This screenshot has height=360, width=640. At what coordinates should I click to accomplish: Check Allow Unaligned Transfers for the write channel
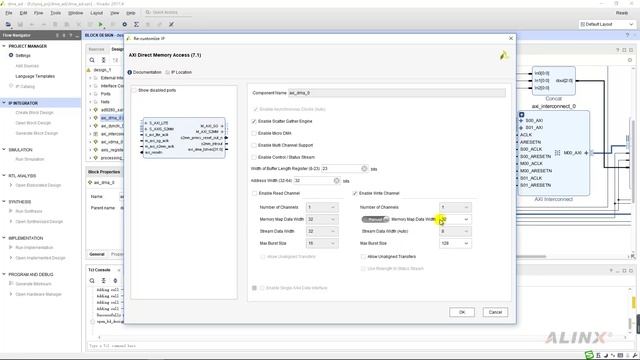point(363,257)
